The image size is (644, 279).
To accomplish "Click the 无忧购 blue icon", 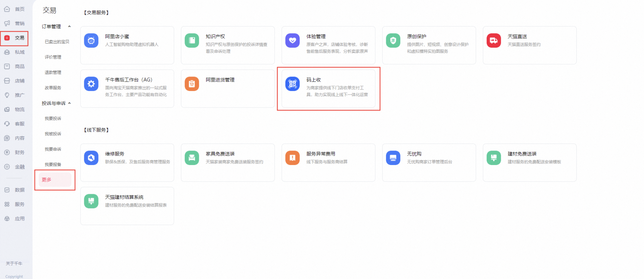I will (393, 158).
